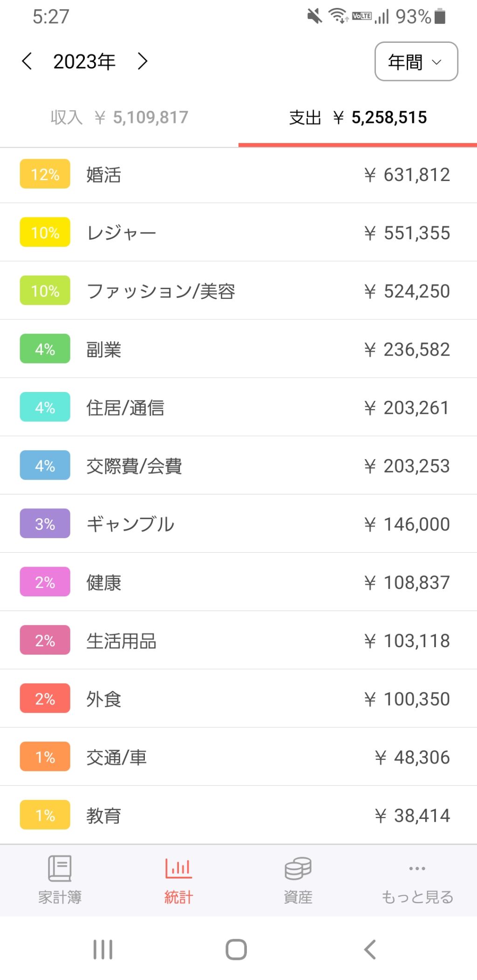This screenshot has height=980, width=477.
Task: Select the 2023年 year label
Action: pos(84,61)
